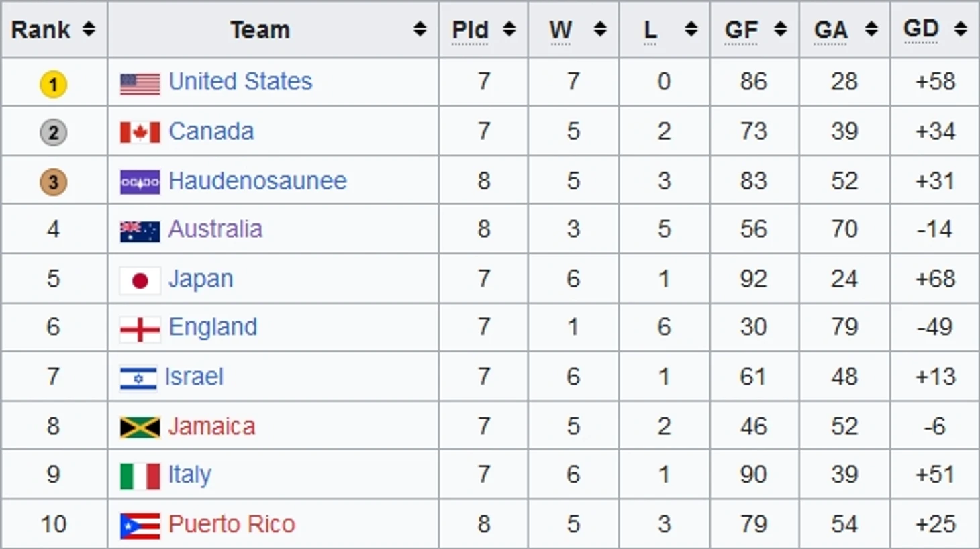The height and width of the screenshot is (549, 980).
Task: Open the Israel team link
Action: 194,377
